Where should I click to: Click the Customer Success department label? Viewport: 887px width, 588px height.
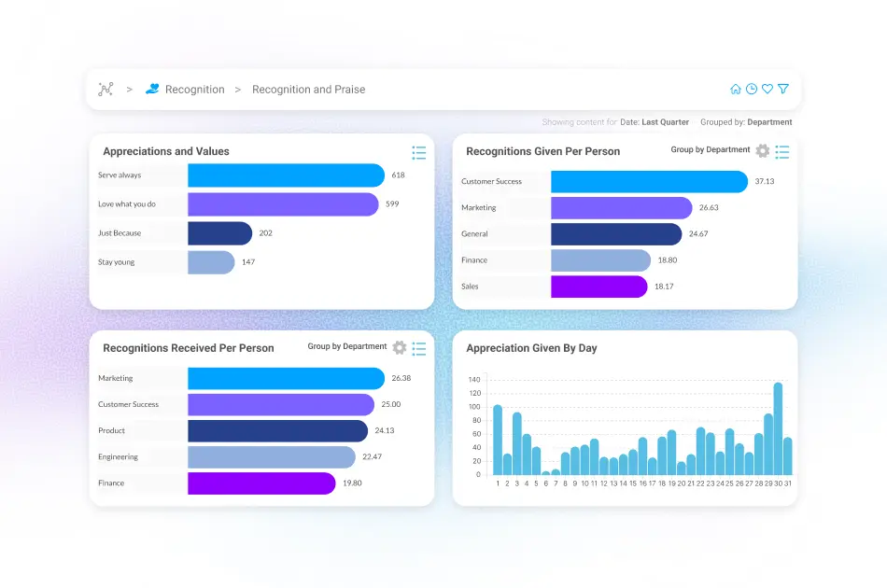point(493,180)
